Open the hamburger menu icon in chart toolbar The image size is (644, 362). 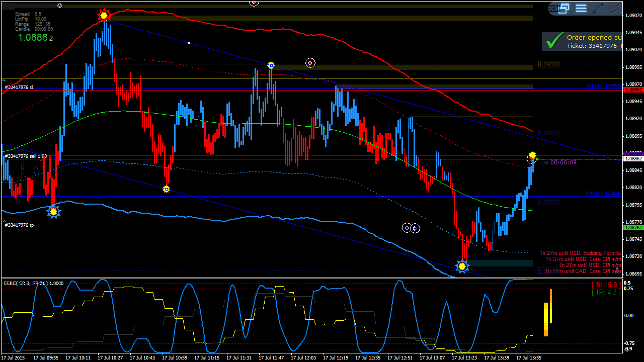coord(581,8)
